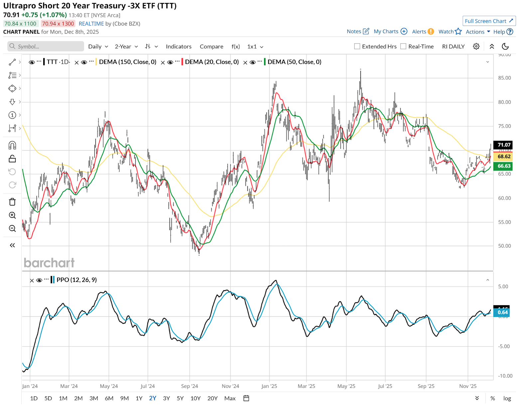Click the zoom out magnifier icon
The height and width of the screenshot is (409, 532).
[x=12, y=228]
